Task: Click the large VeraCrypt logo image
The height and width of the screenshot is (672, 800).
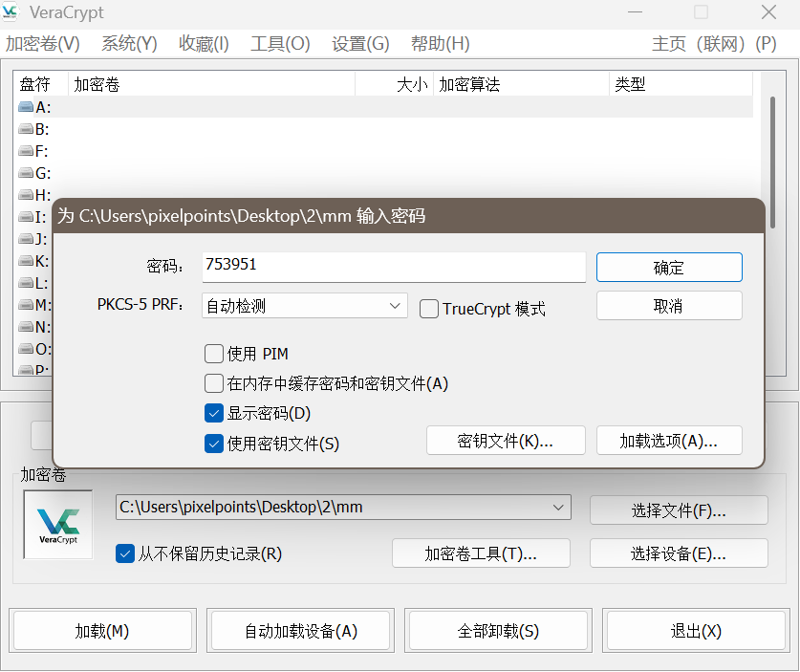Action: 58,525
